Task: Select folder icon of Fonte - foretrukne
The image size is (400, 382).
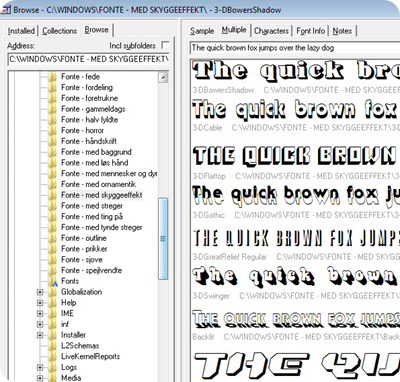Action: 52,98
